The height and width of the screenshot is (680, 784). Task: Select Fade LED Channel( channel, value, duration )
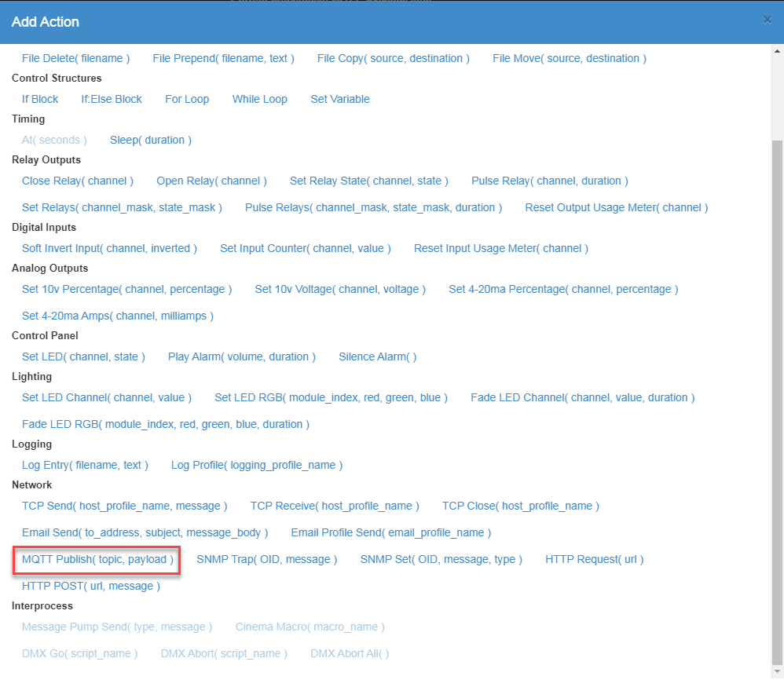pos(582,397)
